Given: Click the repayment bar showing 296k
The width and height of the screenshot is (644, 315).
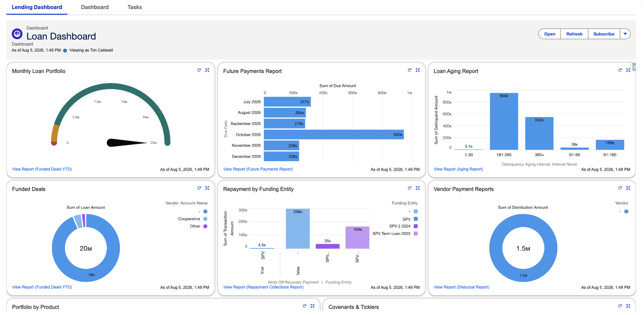Looking at the screenshot, I should coord(298,229).
